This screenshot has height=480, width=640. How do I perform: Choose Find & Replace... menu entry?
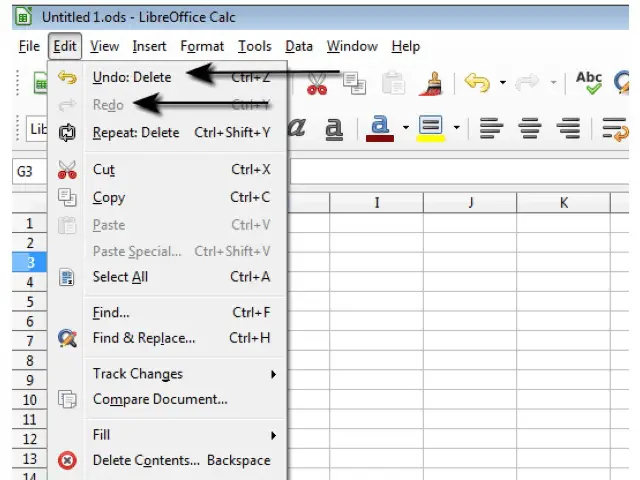click(x=168, y=338)
